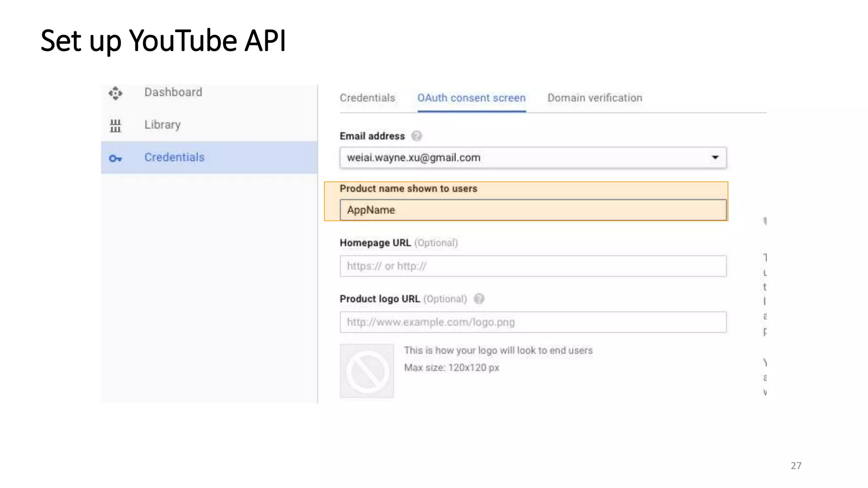
Task: Expand the Email address dropdown arrow
Action: point(715,158)
